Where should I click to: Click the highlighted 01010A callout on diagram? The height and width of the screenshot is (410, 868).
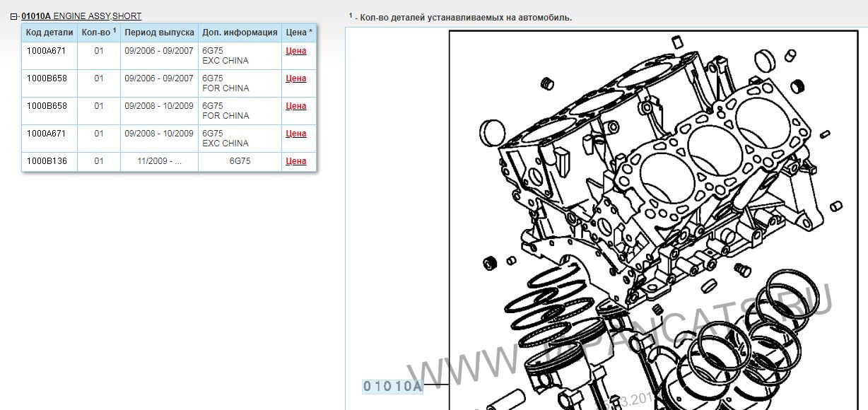coord(392,386)
